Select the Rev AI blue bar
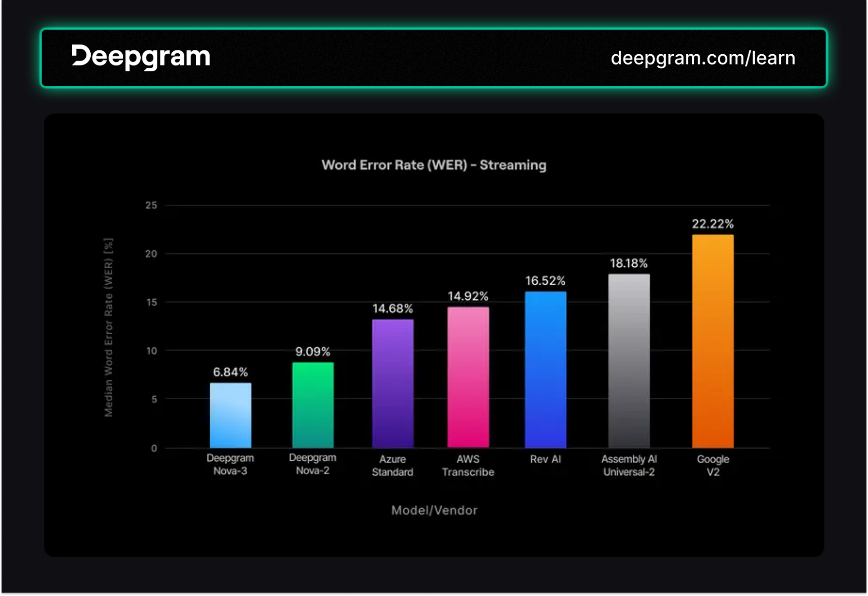The height and width of the screenshot is (596, 868). 545,369
